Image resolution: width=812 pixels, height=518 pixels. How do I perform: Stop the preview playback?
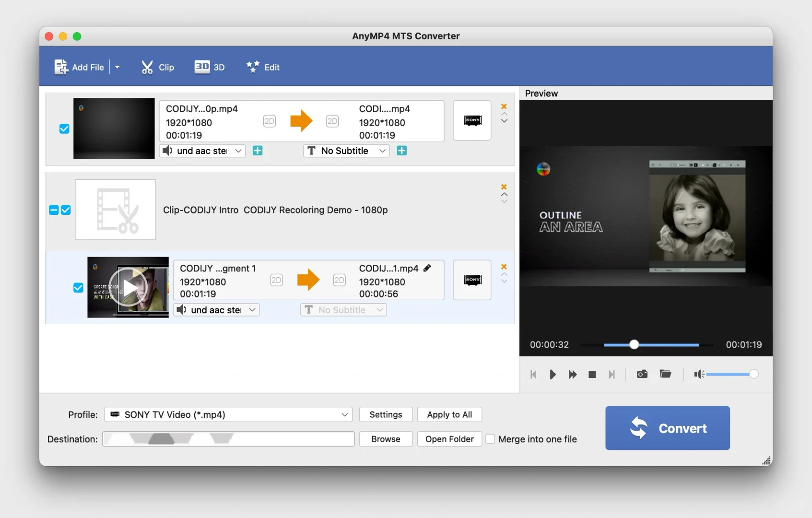tap(592, 375)
